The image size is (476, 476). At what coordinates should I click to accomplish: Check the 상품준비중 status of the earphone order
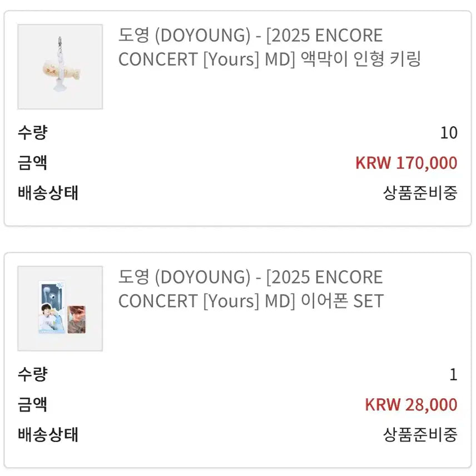click(x=420, y=434)
